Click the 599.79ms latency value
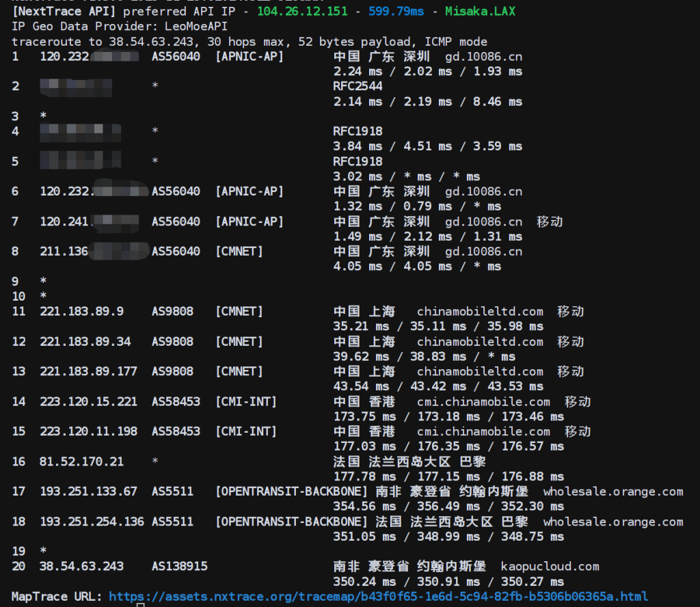This screenshot has height=607, width=700. [x=396, y=12]
